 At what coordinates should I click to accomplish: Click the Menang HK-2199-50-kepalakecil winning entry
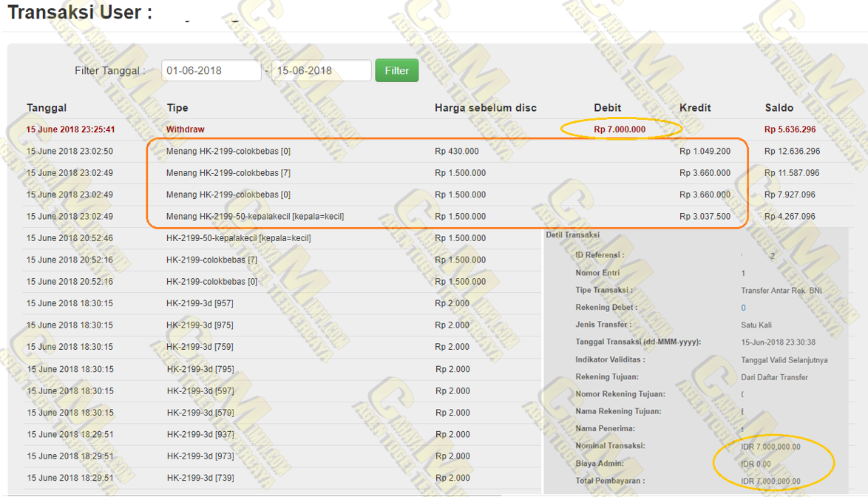click(x=254, y=217)
